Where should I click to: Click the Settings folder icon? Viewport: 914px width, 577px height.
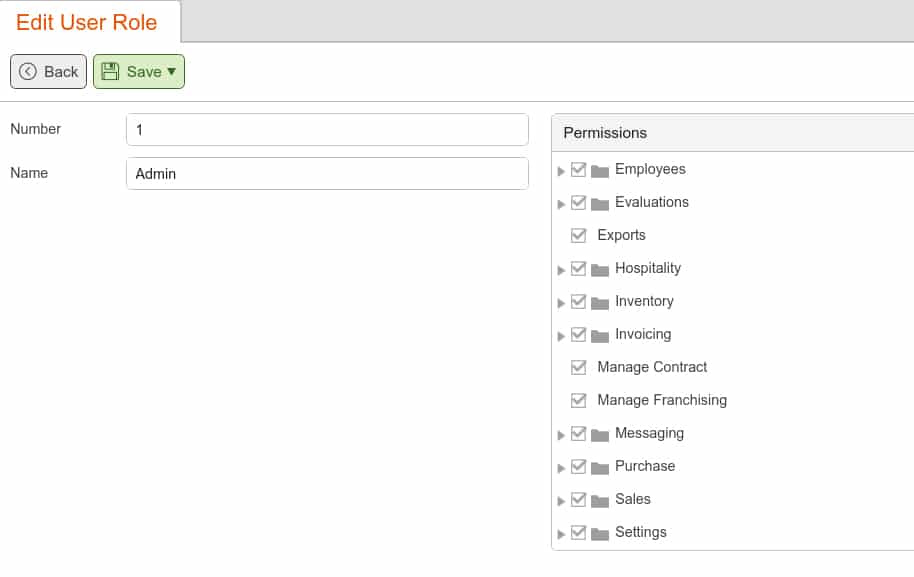point(600,533)
